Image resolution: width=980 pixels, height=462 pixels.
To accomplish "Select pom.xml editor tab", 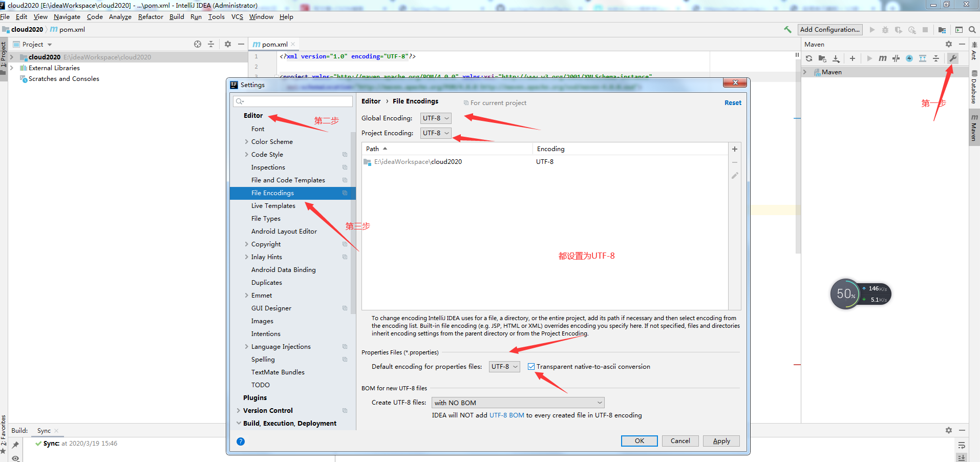I will 274,45.
